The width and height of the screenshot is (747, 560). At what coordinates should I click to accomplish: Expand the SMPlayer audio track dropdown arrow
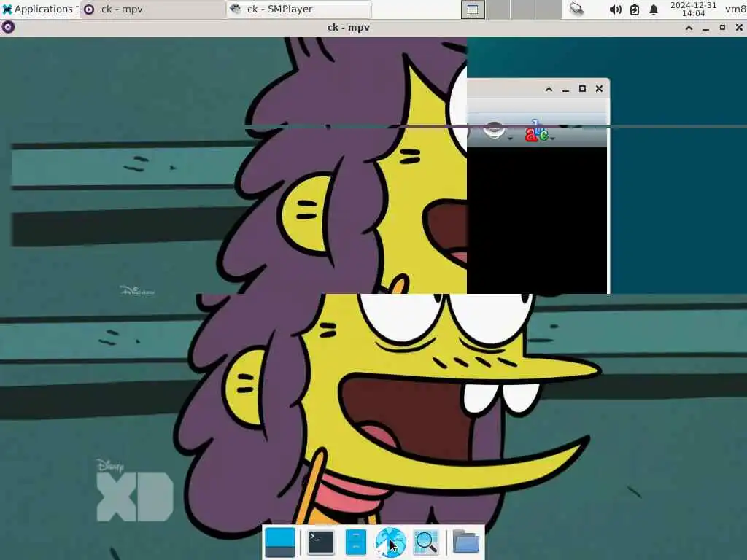pos(510,139)
